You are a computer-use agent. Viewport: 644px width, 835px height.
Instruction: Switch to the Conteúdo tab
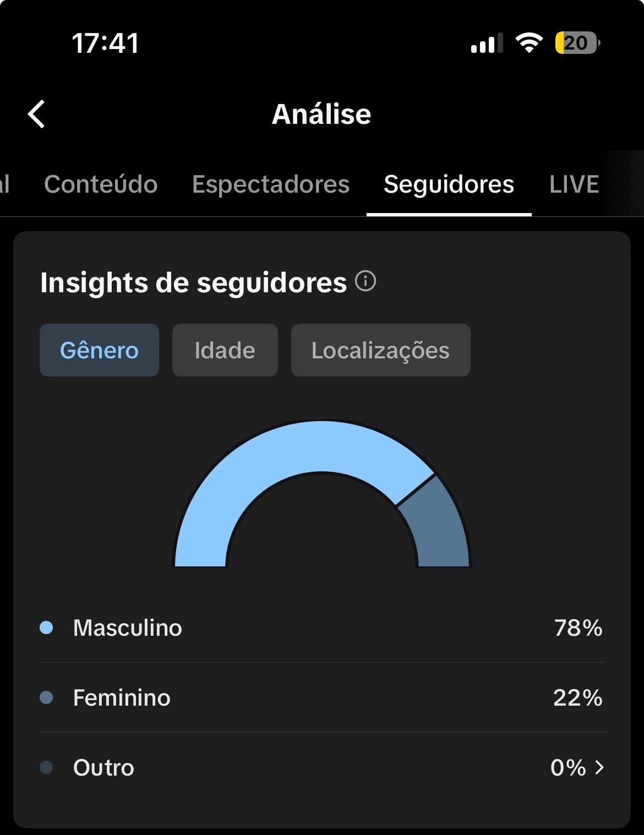click(x=101, y=184)
